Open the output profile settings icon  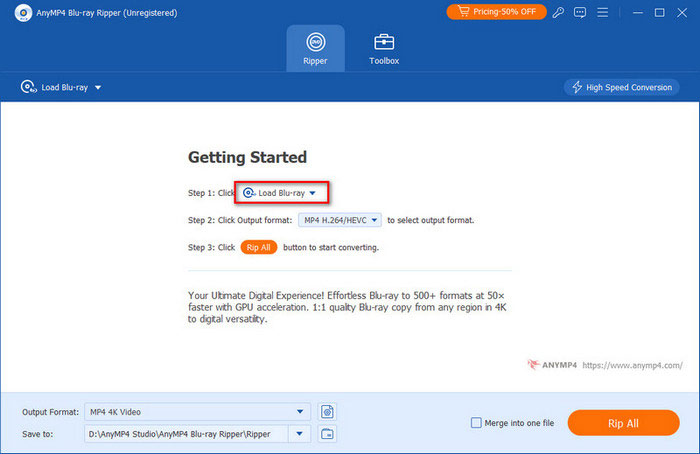tap(327, 412)
